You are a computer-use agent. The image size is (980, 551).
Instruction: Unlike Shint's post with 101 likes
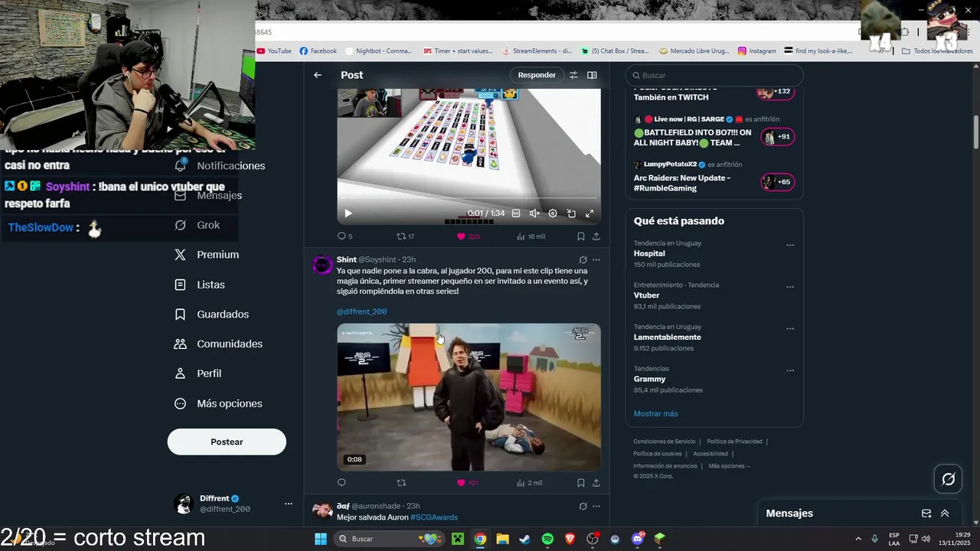click(x=467, y=483)
